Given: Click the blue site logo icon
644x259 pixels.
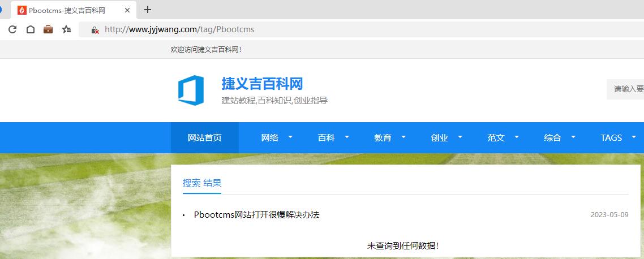Looking at the screenshot, I should click(191, 90).
